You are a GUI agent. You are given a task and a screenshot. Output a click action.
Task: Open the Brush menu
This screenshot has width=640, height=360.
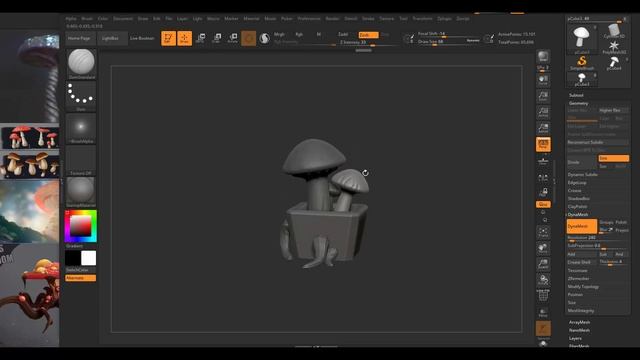pyautogui.click(x=87, y=19)
